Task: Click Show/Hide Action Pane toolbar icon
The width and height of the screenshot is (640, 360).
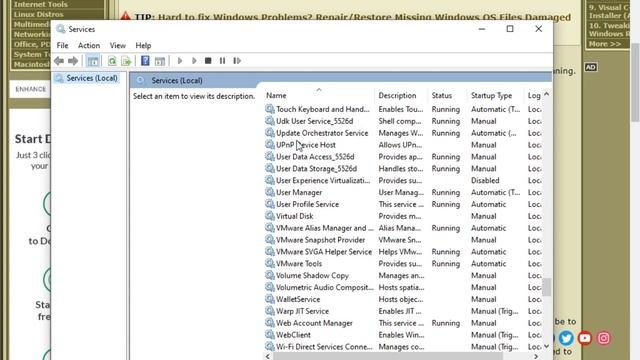Action: pos(160,61)
